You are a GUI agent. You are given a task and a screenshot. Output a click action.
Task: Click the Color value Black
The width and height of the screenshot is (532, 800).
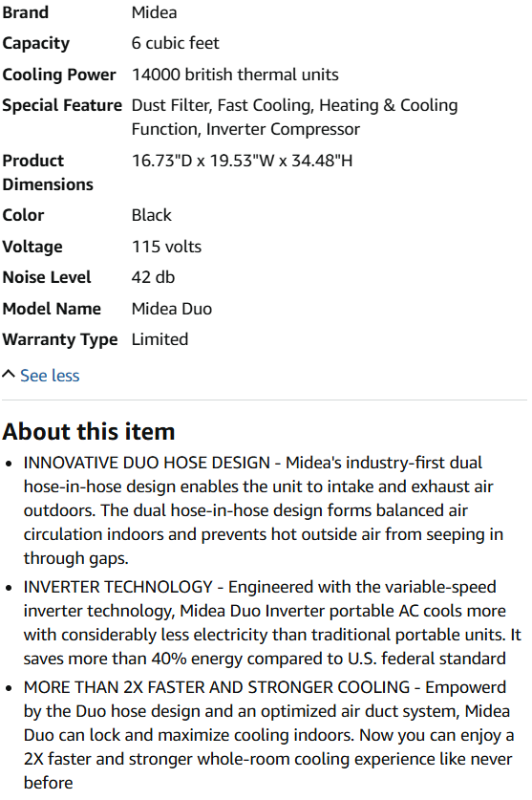tap(151, 215)
